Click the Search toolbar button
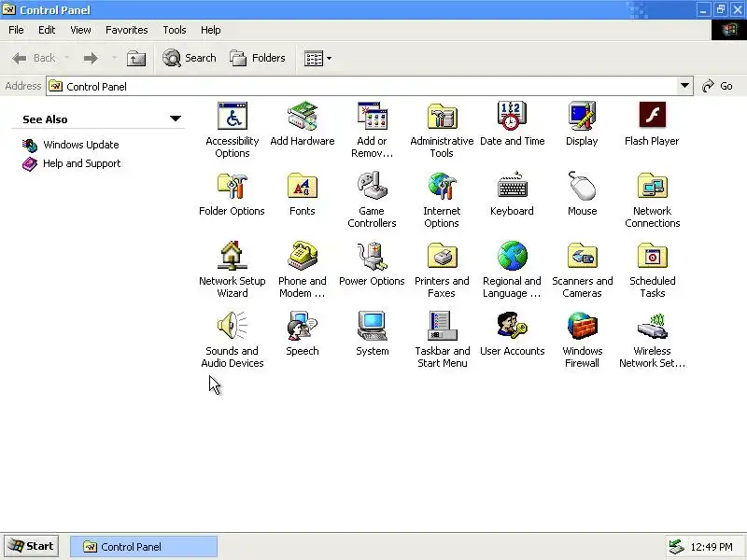This screenshot has width=747, height=560. pos(190,58)
